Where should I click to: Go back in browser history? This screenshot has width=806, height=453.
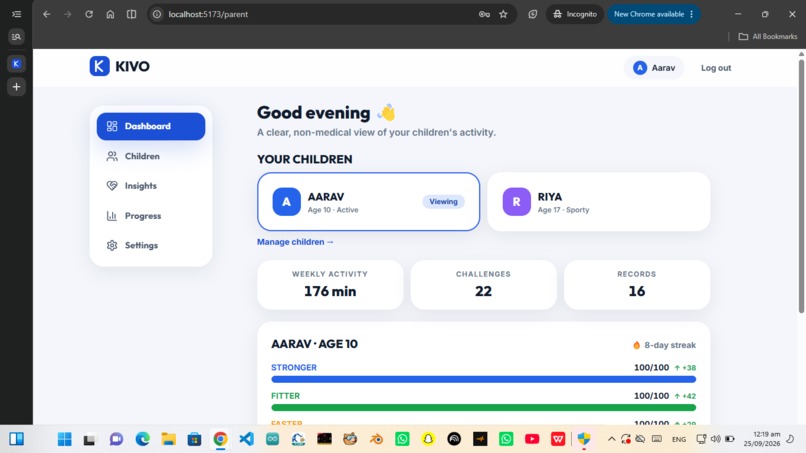click(47, 14)
